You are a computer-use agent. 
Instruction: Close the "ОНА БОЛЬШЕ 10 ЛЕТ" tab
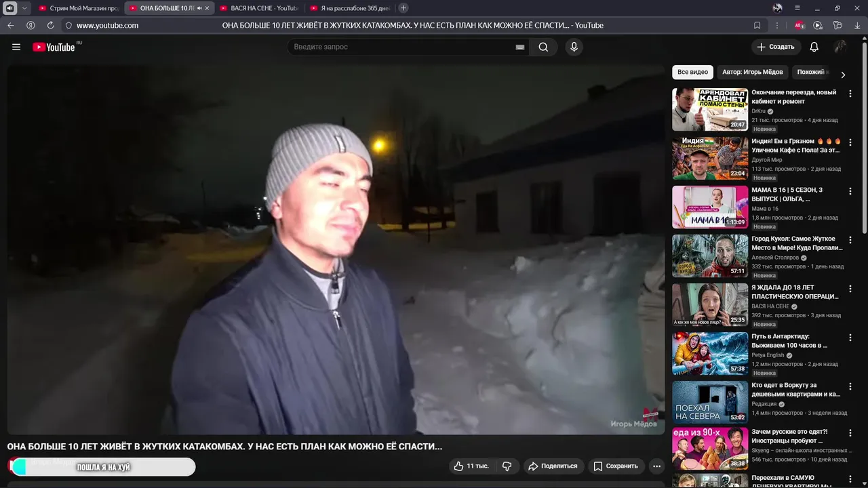(x=208, y=8)
